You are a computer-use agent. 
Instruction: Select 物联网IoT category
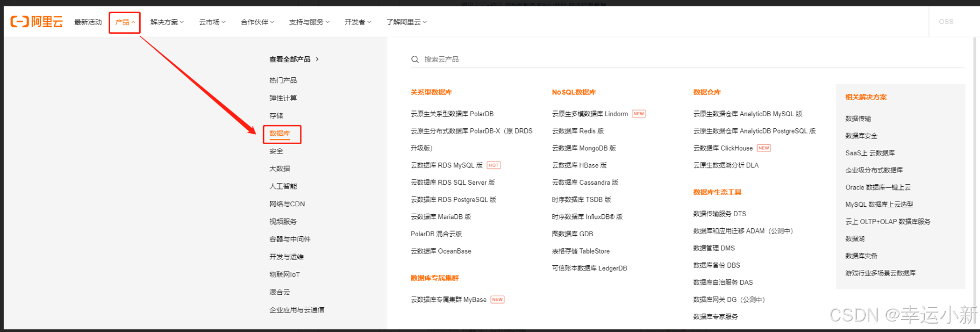pos(285,275)
